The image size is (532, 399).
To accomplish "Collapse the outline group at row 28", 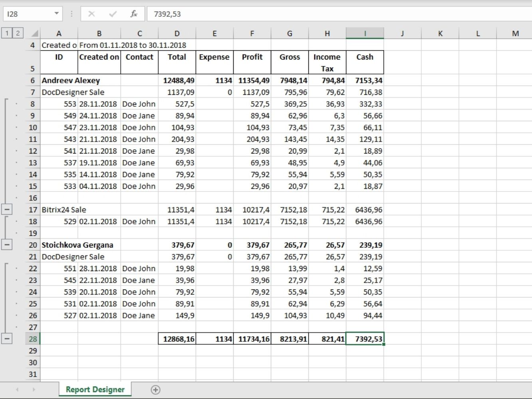I will [x=7, y=339].
